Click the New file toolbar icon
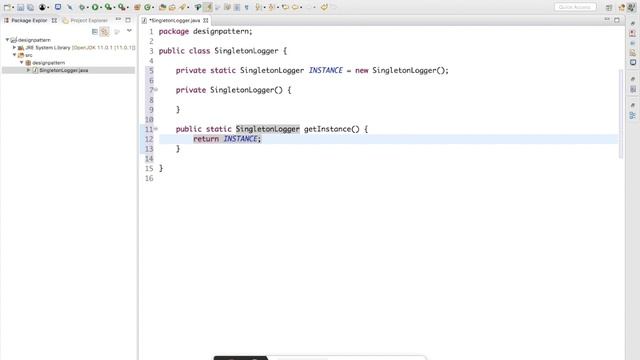 pos(7,7)
